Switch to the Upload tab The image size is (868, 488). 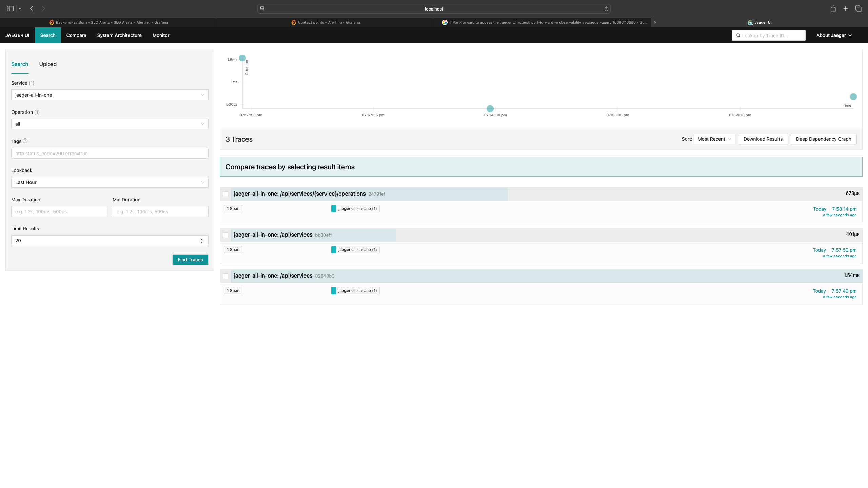pos(48,64)
